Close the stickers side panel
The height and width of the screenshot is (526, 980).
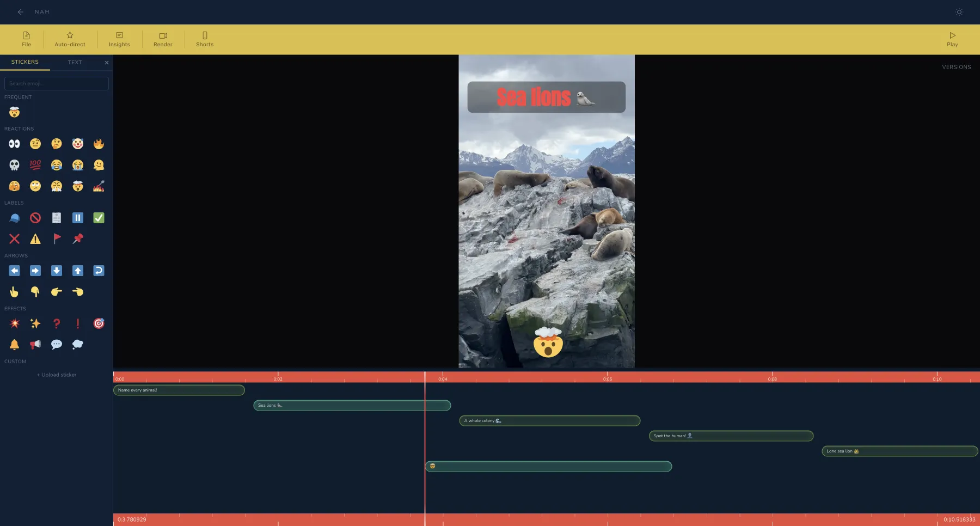[107, 63]
